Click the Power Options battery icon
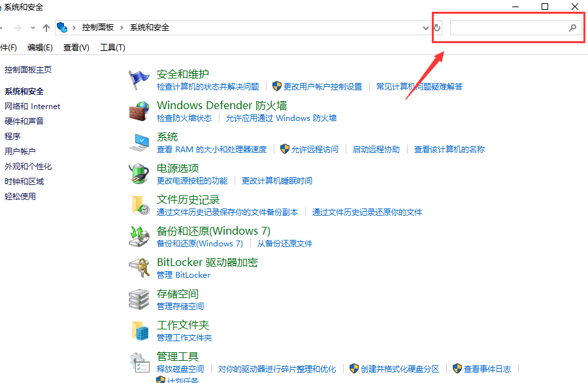Image resolution: width=588 pixels, height=383 pixels. coord(139,174)
